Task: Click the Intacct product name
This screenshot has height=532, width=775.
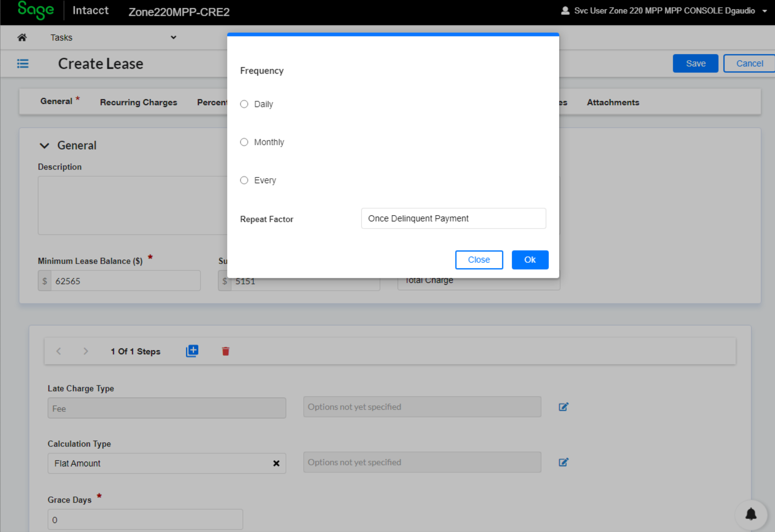Action: 91,10
